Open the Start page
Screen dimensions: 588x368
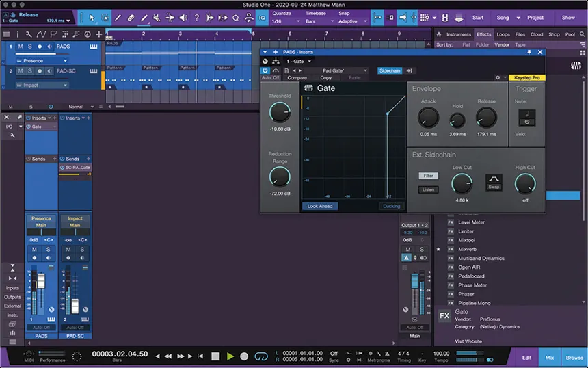pyautogui.click(x=478, y=18)
